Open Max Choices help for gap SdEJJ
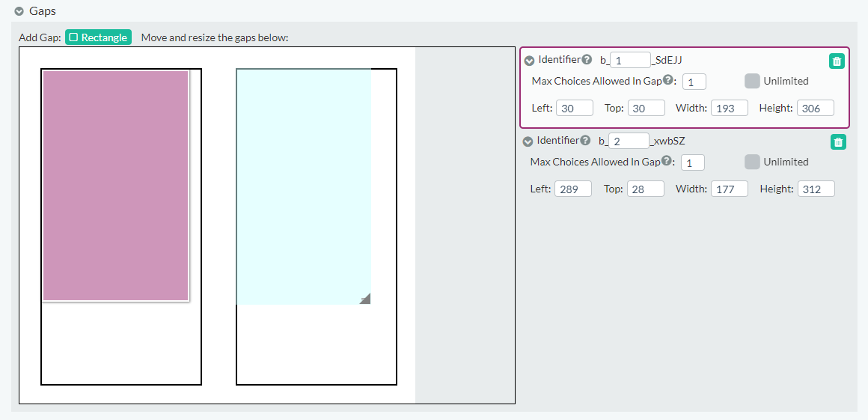 tap(668, 80)
